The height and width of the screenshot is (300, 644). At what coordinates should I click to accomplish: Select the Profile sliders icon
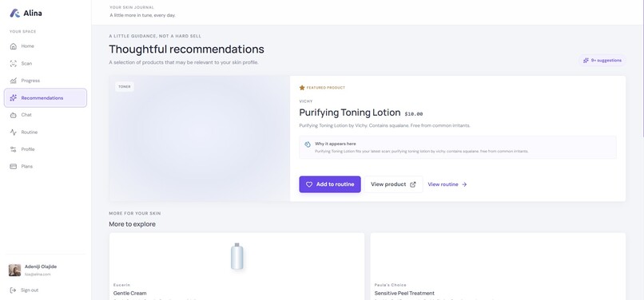[13, 149]
